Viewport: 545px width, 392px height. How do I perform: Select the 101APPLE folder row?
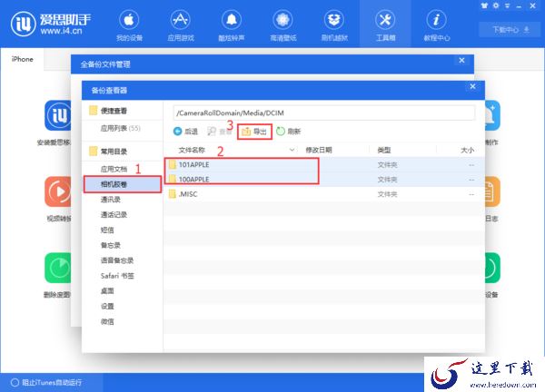pos(324,164)
